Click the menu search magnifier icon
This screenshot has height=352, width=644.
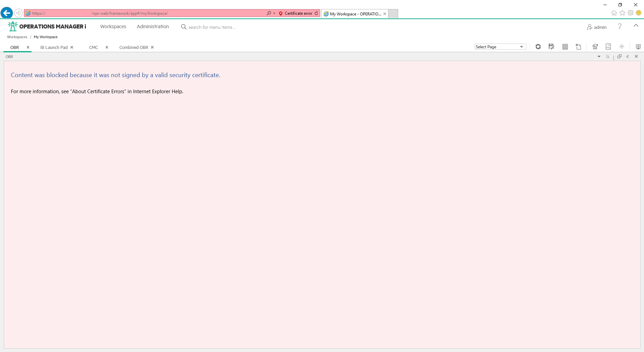coord(183,27)
